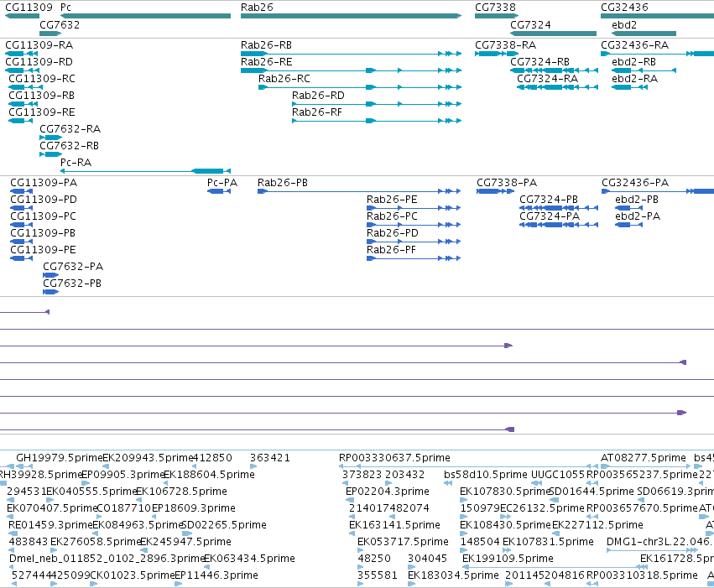Select EST bs58d10.5prime
This screenshot has height=588, width=714.
[x=486, y=474]
